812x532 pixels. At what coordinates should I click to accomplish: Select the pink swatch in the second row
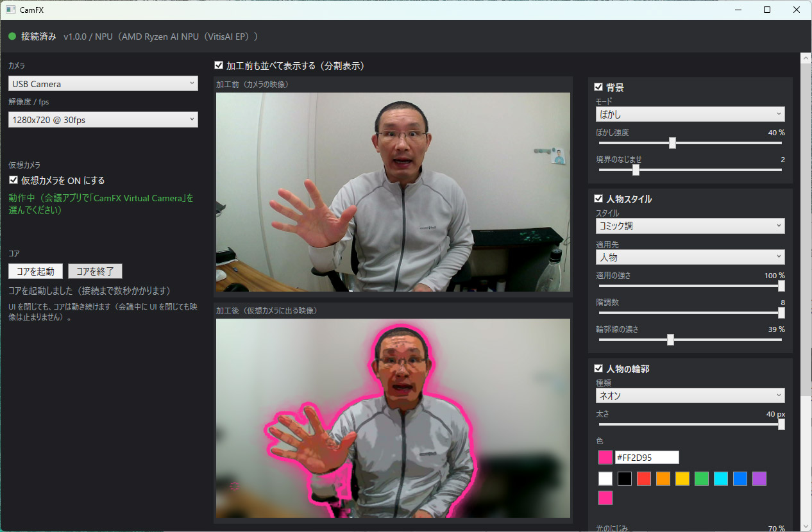[x=605, y=498]
